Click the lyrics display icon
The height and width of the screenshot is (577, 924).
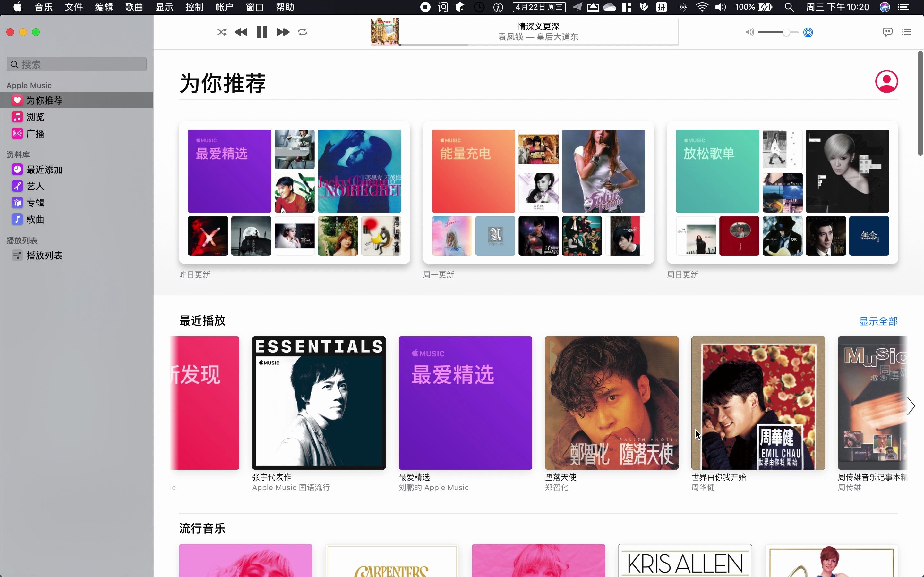(887, 31)
